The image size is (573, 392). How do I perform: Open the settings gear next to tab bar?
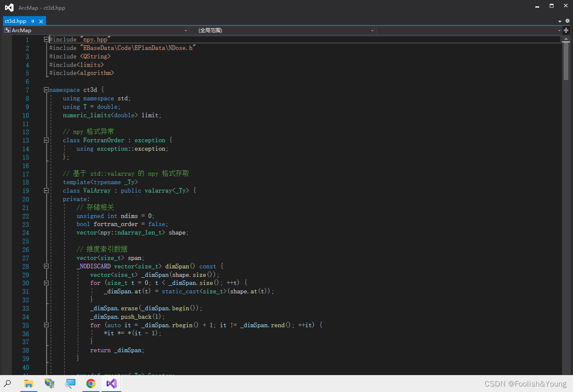click(567, 21)
